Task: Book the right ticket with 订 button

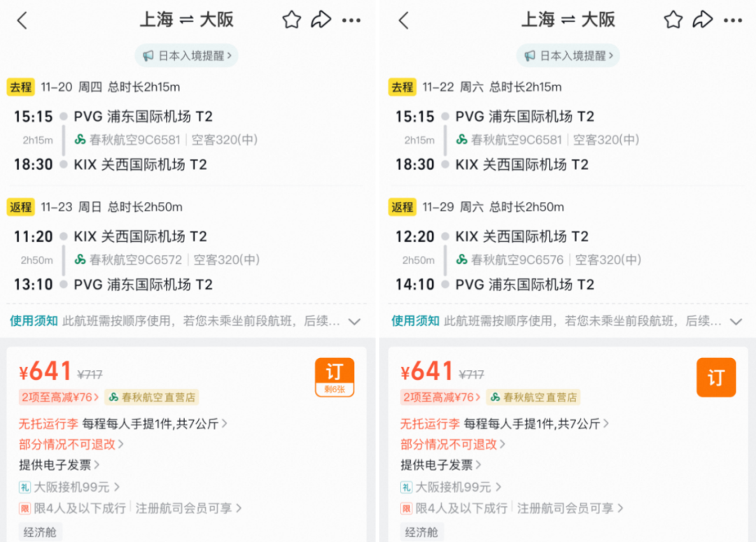Action: (717, 377)
